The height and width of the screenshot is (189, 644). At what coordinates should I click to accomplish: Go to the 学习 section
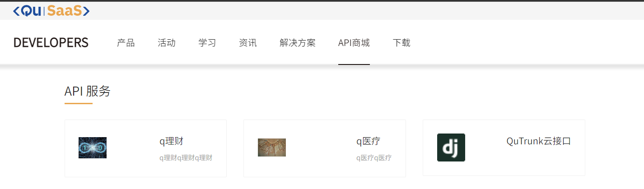click(x=207, y=43)
